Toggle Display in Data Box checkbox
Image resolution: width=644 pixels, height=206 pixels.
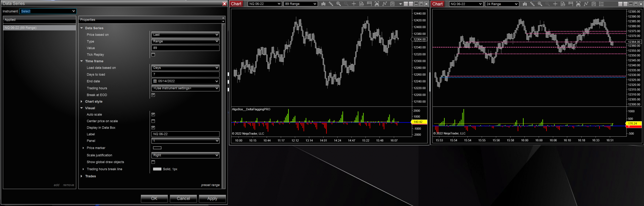coord(153,128)
